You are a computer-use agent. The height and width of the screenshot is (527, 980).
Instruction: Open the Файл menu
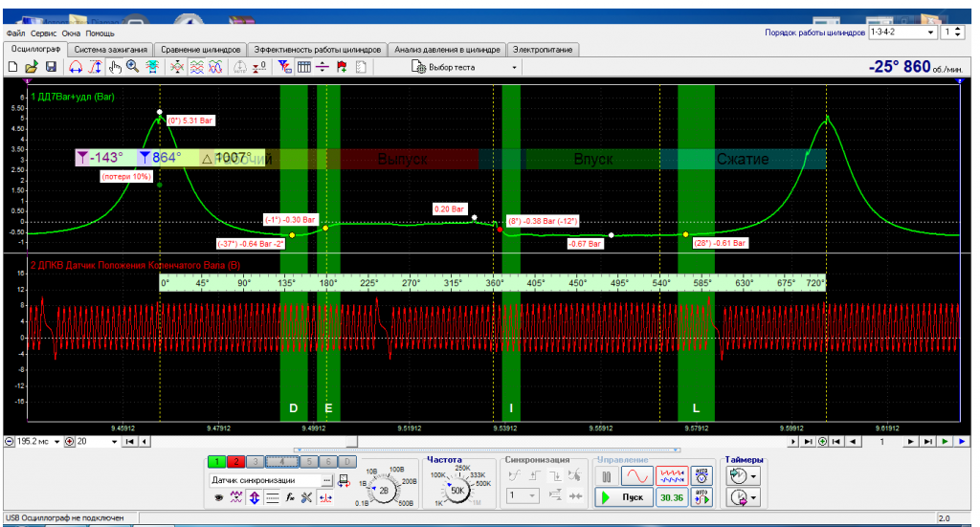(15, 33)
